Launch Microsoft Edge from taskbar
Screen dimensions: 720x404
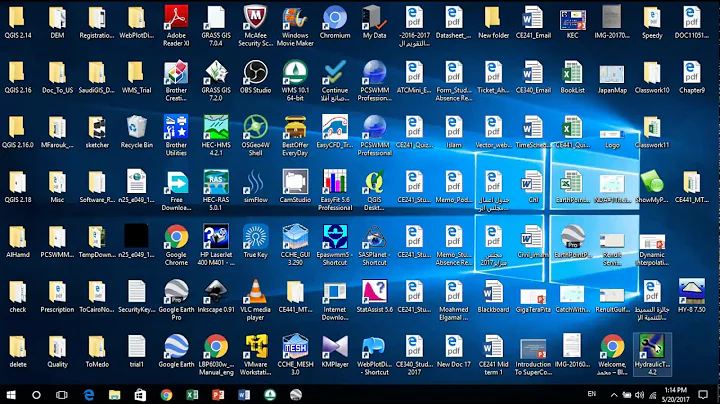[89, 395]
